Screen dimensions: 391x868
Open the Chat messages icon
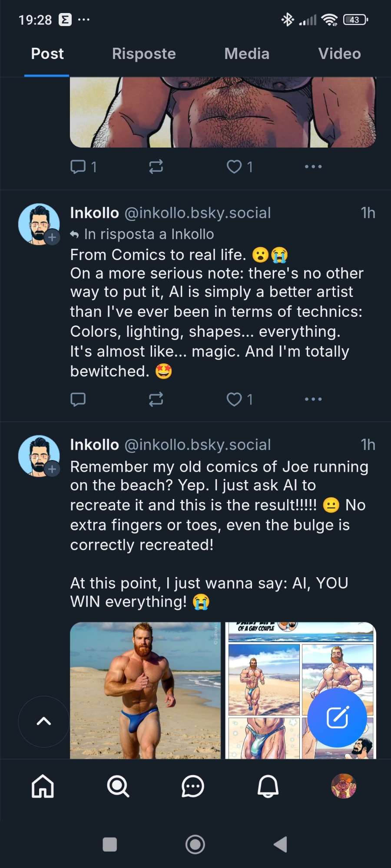coord(192,786)
